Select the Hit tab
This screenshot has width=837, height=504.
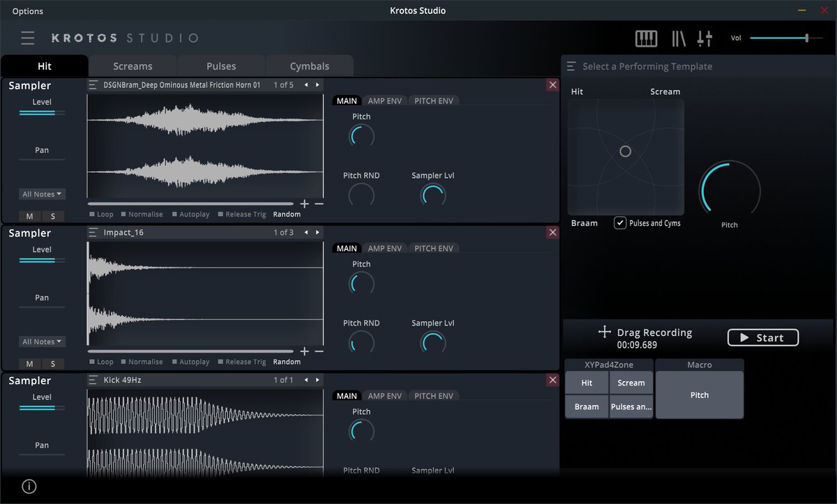point(45,66)
